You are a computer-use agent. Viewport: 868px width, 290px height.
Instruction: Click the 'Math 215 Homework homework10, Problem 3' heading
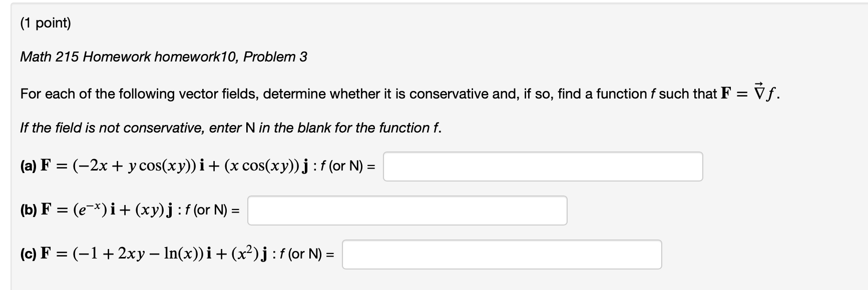pyautogui.click(x=164, y=57)
